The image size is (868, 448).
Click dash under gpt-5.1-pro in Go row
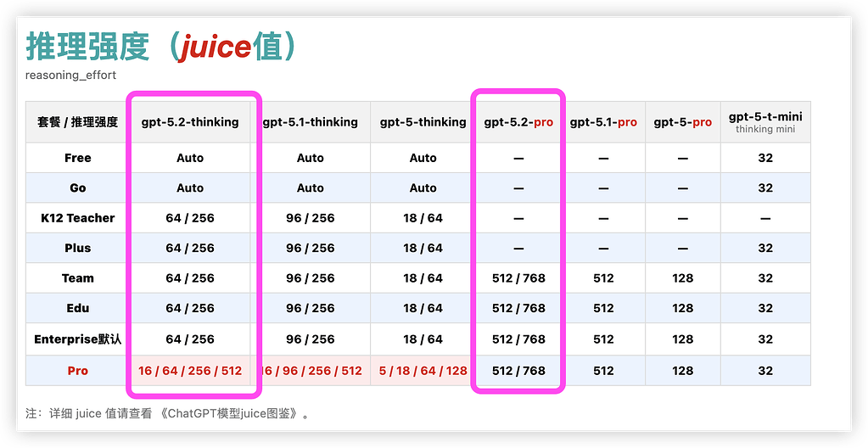603,188
